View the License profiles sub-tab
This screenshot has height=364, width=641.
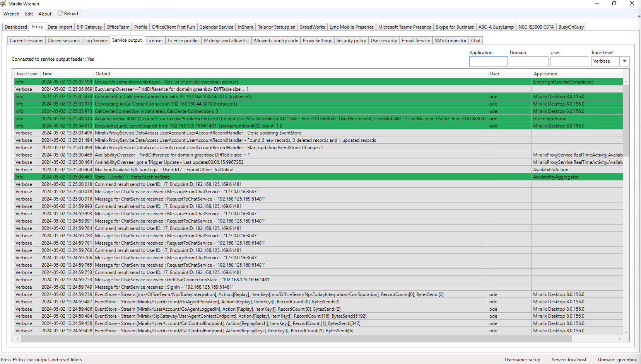tap(184, 41)
